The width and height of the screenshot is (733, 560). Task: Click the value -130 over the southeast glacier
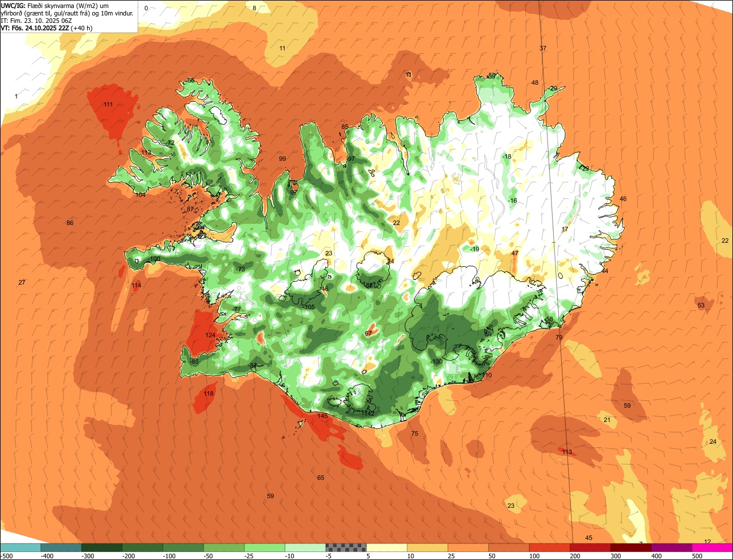point(436,361)
